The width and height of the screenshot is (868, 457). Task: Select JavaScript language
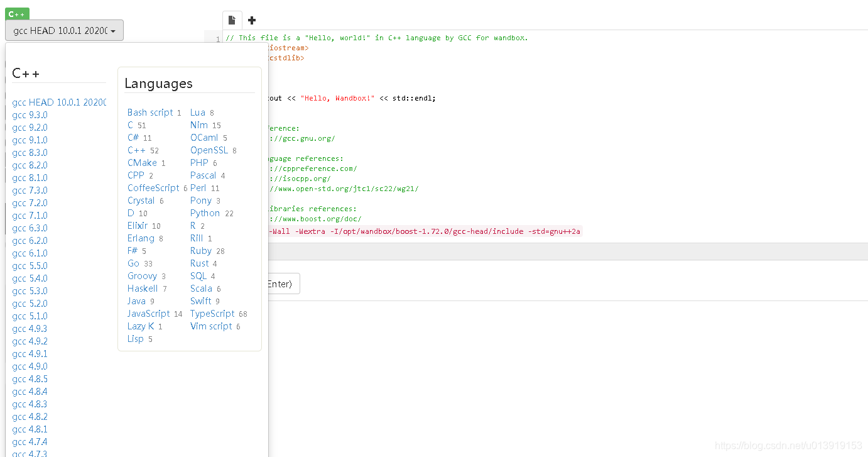coord(149,314)
